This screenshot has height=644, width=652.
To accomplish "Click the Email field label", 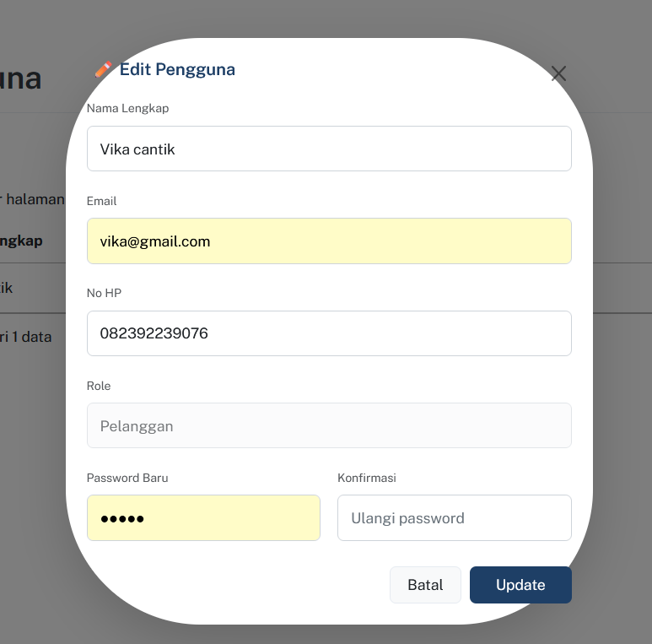I will click(101, 201).
